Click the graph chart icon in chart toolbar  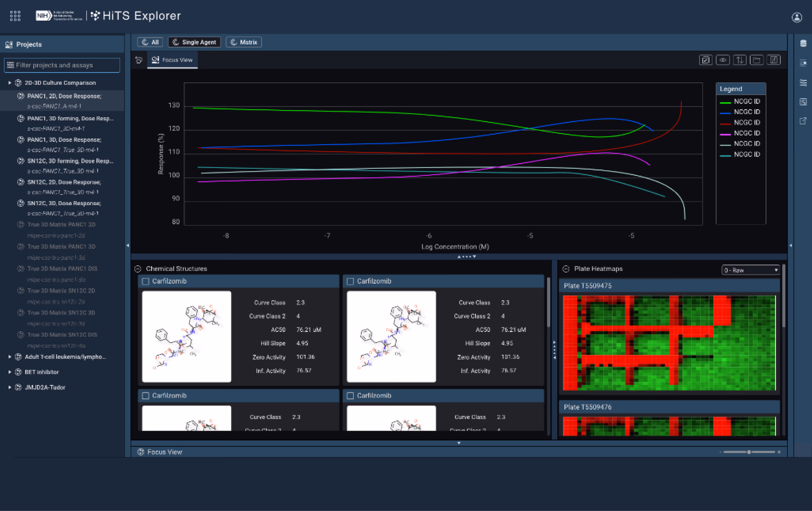[x=774, y=60]
